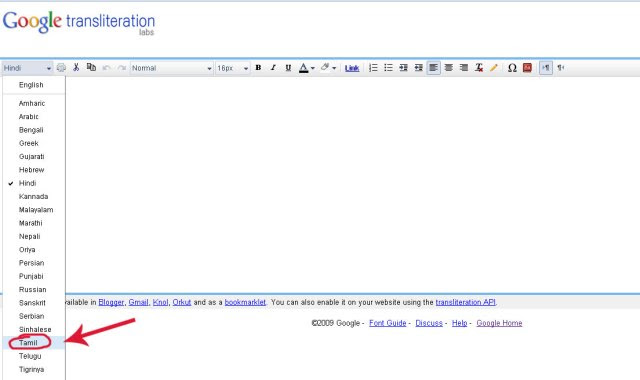640x380 pixels.
Task: Toggle left text alignment button
Action: 433,68
